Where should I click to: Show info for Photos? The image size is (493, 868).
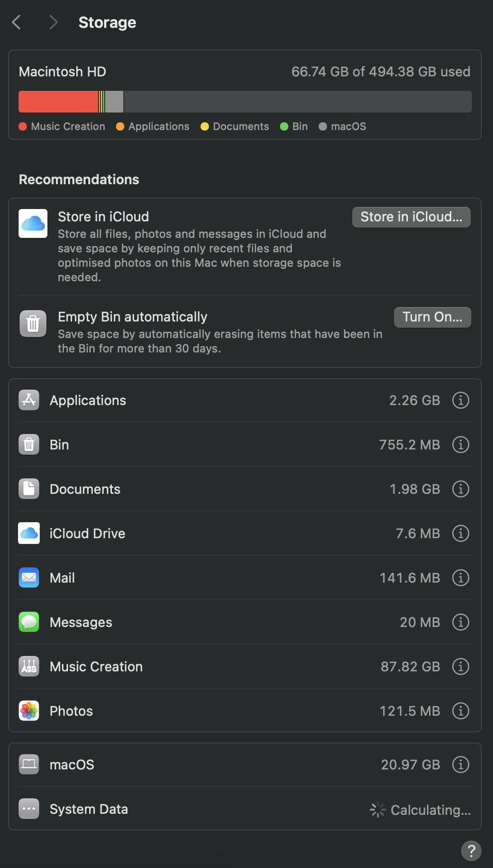tap(461, 711)
